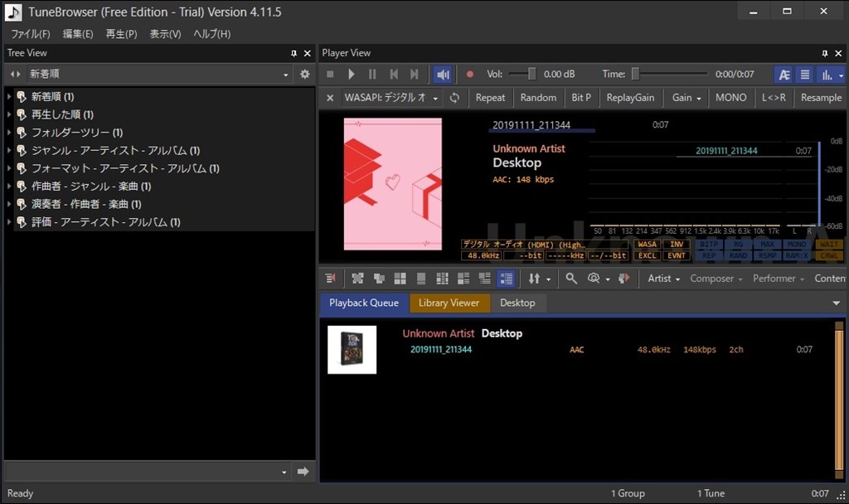Viewport: 849px width, 504px height.
Task: Skip to the previous track
Action: click(394, 74)
